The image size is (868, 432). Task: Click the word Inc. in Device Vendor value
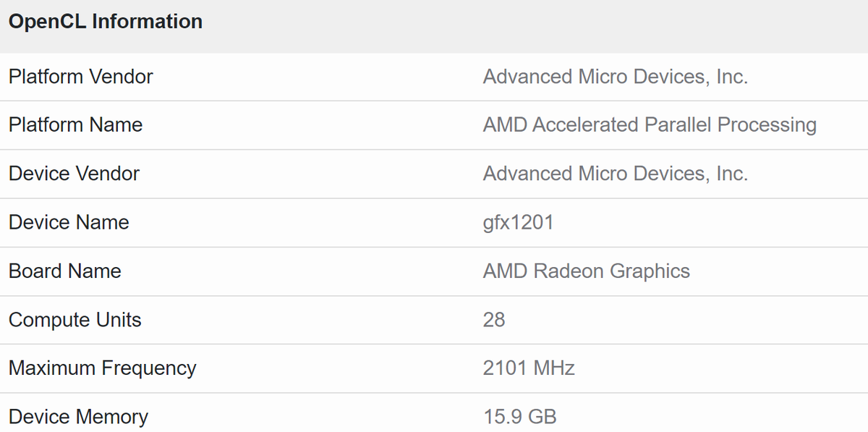tap(731, 174)
